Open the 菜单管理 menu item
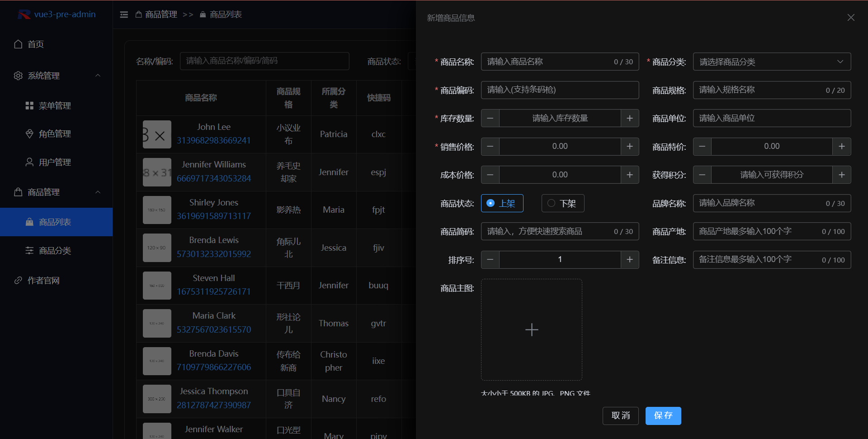868x439 pixels. click(x=56, y=105)
